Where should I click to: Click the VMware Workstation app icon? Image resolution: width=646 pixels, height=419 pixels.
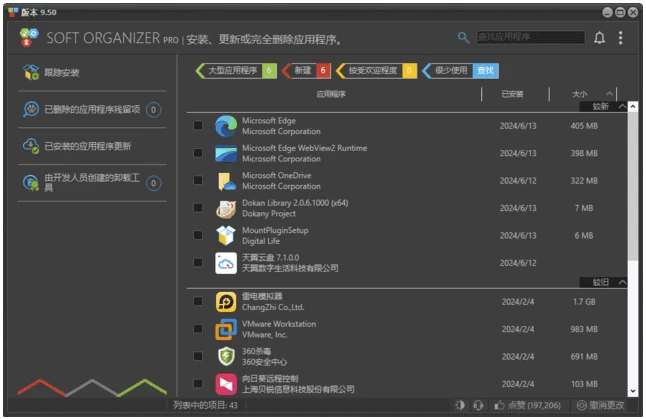226,330
